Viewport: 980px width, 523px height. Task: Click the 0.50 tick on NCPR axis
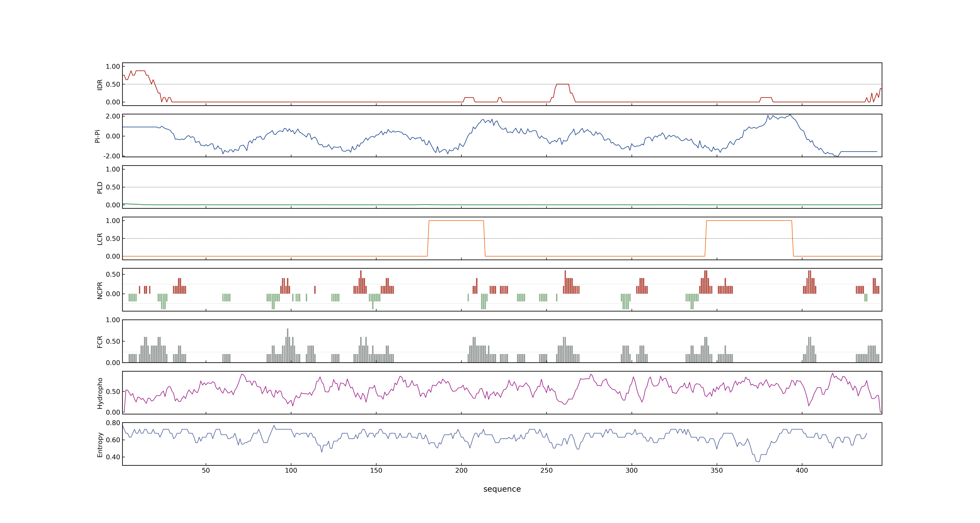coord(113,274)
